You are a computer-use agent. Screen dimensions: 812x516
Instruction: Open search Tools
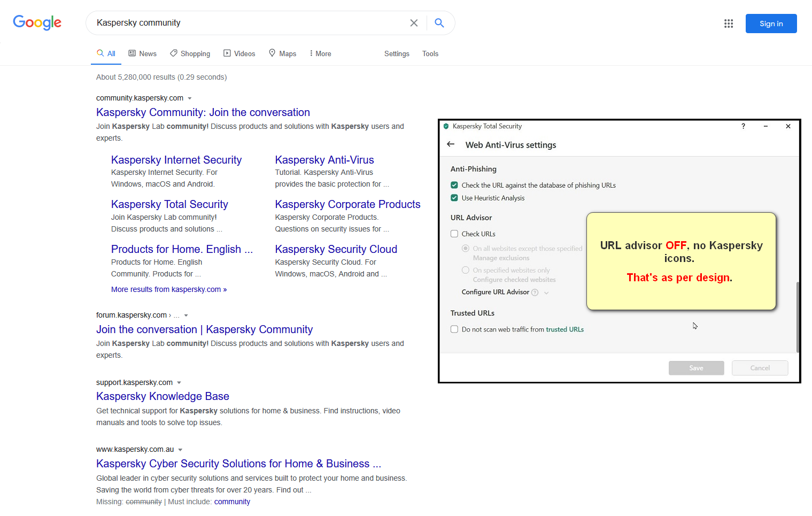(x=430, y=53)
